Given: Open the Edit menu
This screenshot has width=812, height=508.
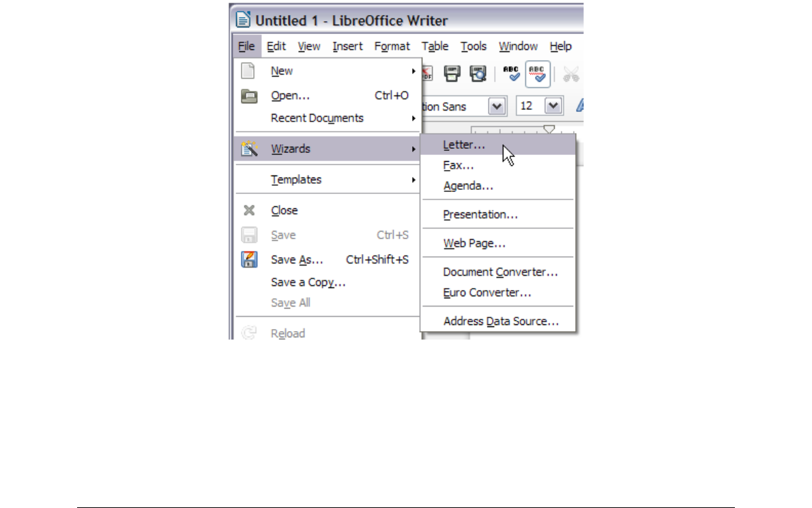Looking at the screenshot, I should [x=276, y=46].
